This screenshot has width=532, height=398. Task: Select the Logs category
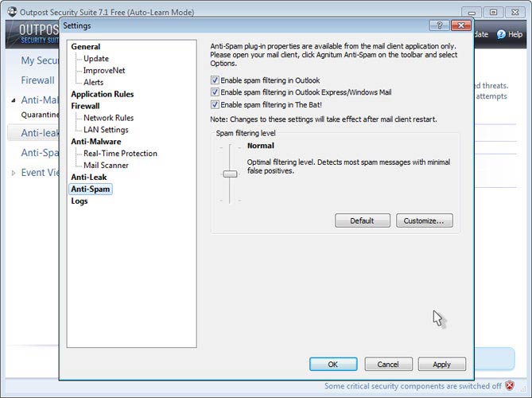pyautogui.click(x=80, y=201)
